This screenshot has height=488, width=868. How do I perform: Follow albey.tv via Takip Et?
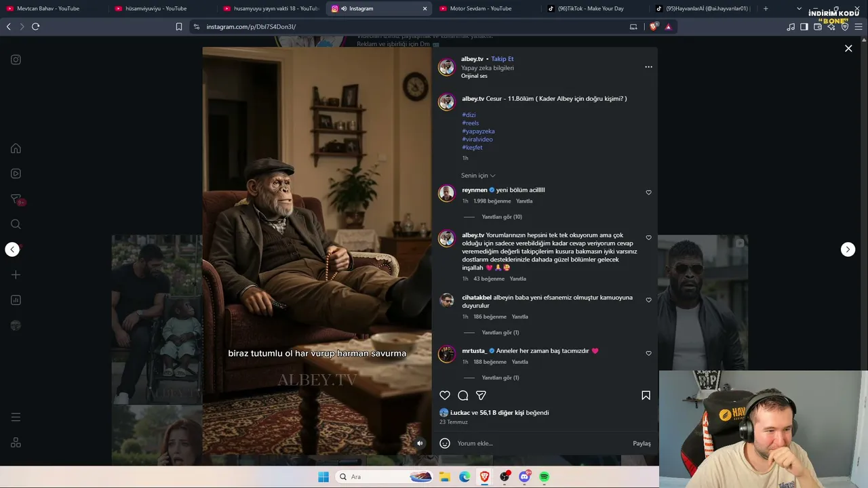(502, 59)
